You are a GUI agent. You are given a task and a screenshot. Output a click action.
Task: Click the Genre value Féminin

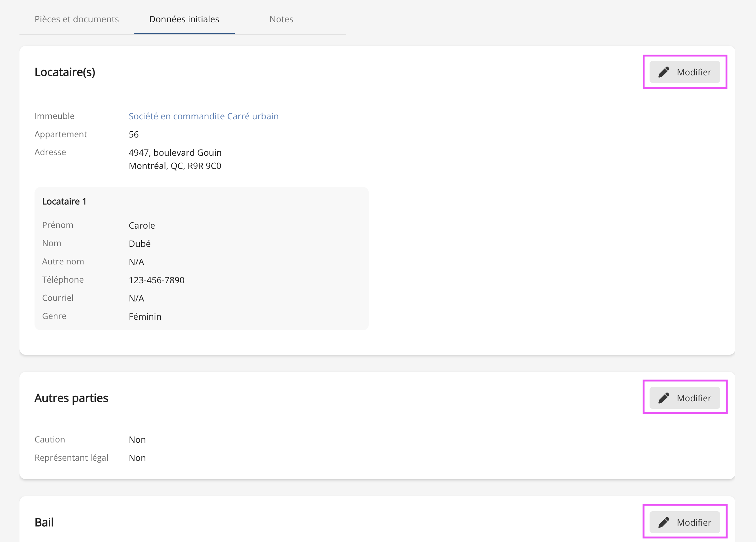tap(145, 316)
